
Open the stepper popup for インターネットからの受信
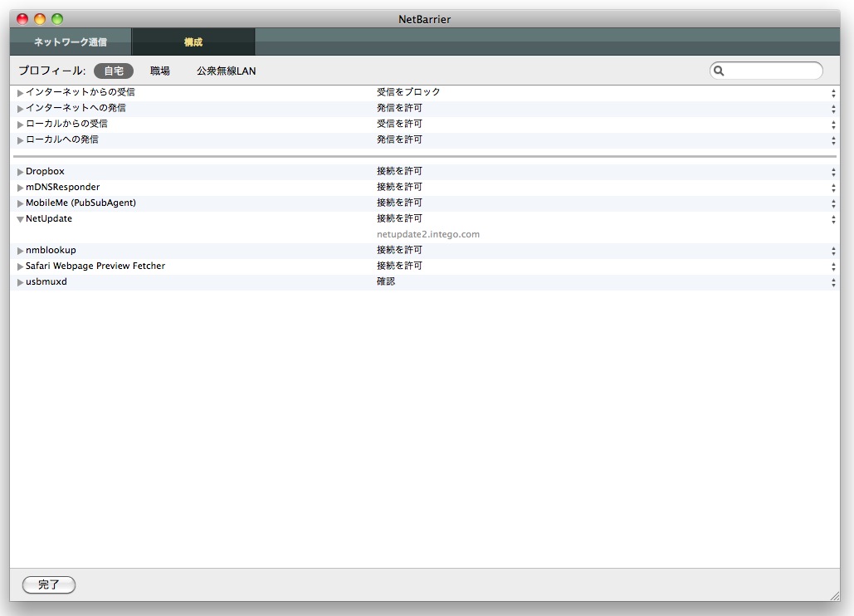click(833, 93)
